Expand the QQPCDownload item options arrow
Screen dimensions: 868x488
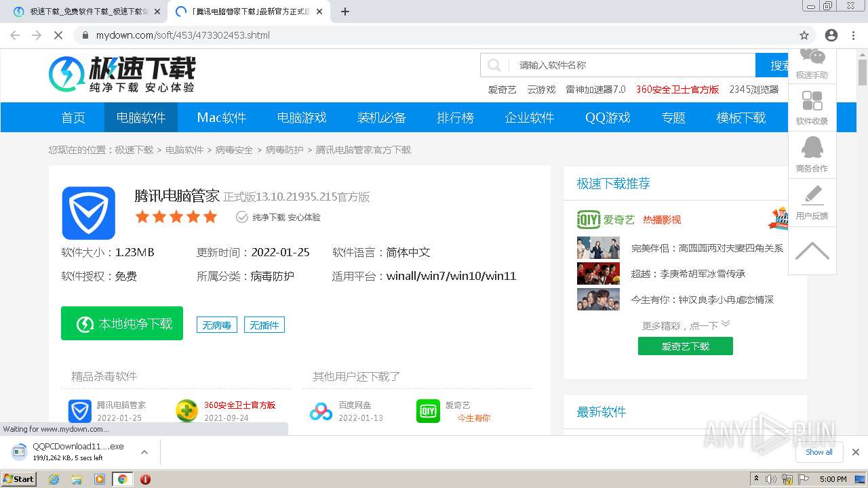pos(144,452)
